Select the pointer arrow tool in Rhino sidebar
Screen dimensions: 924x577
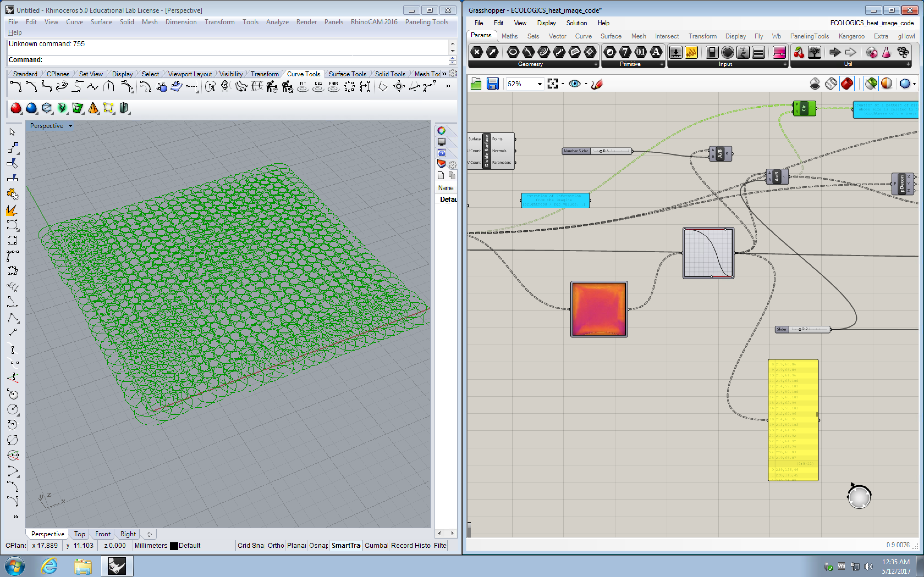pyautogui.click(x=12, y=132)
